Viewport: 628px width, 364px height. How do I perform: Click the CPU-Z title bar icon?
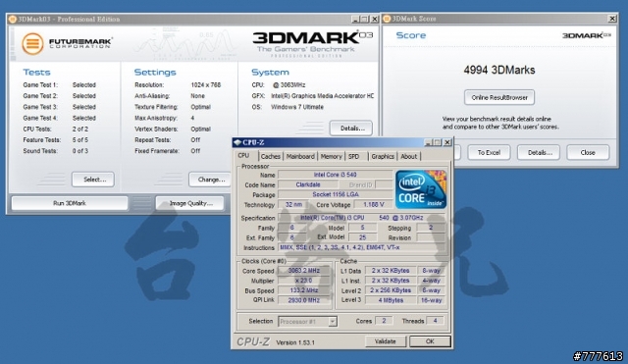click(237, 142)
